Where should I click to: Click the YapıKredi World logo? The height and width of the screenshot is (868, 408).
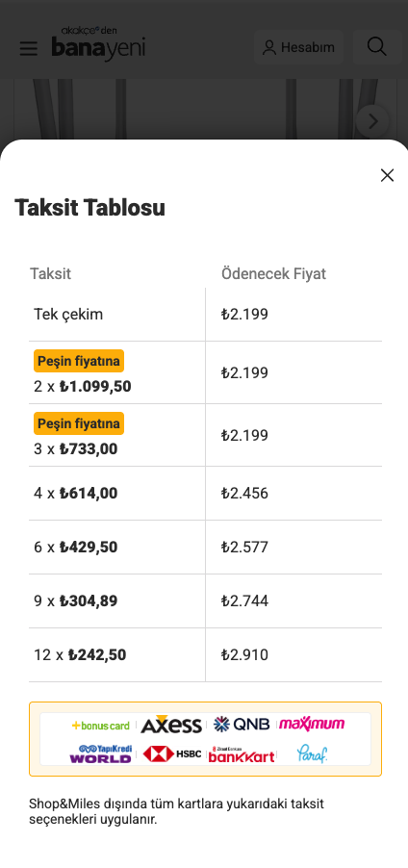101,753
